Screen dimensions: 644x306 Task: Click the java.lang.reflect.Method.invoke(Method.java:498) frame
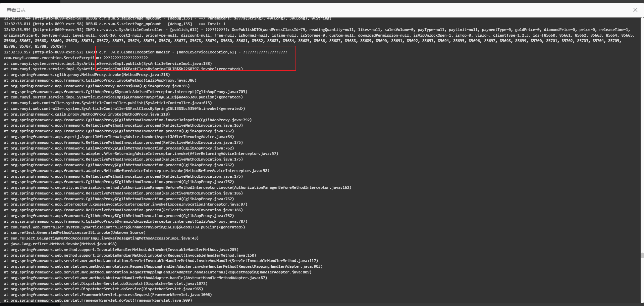pos(60,244)
